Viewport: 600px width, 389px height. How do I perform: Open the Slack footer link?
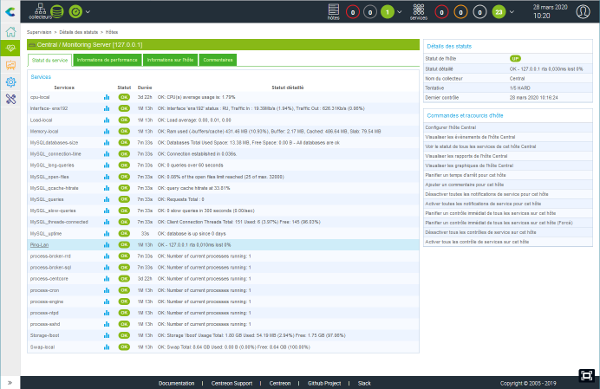tap(364, 383)
